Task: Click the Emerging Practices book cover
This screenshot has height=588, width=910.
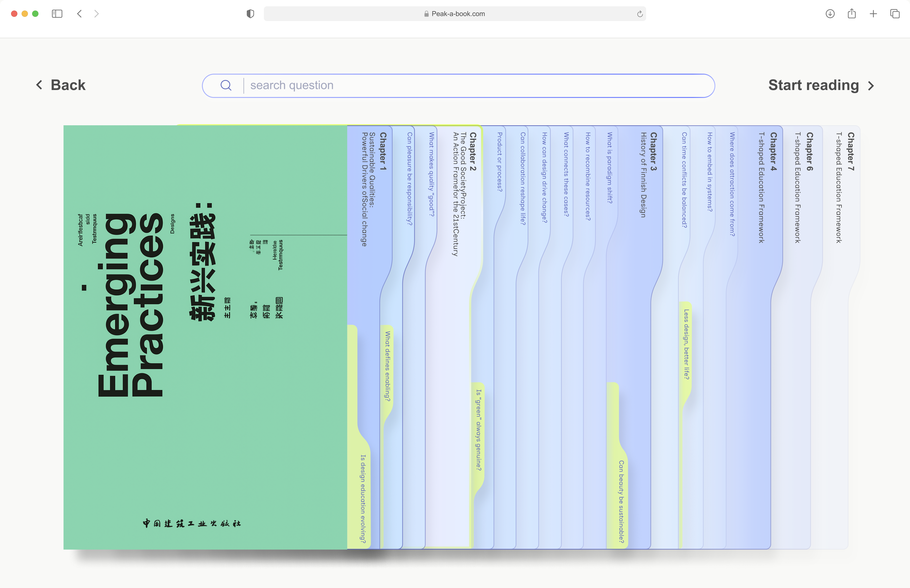Action: point(205,337)
